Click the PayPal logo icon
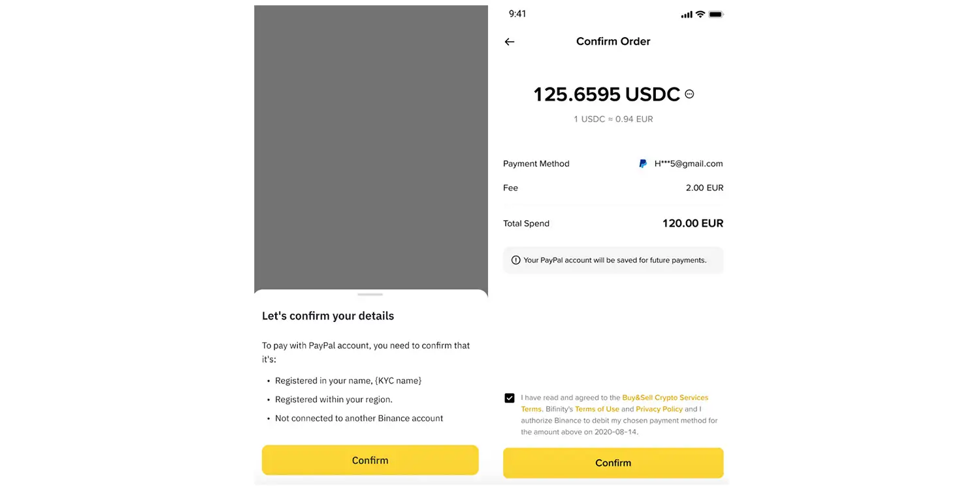The width and height of the screenshot is (980, 490). pos(643,164)
